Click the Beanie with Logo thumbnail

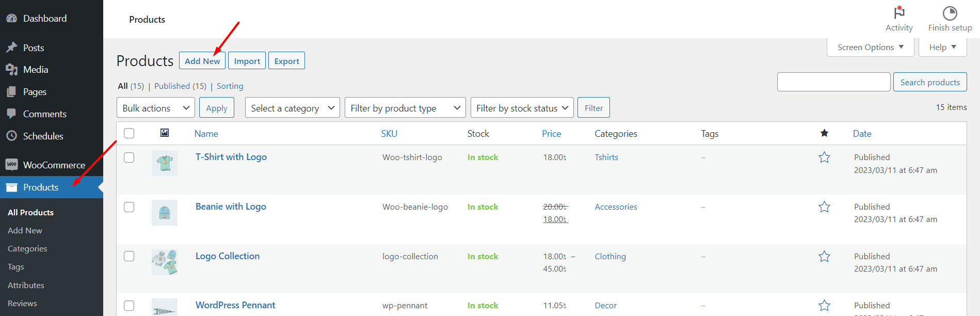pyautogui.click(x=165, y=213)
